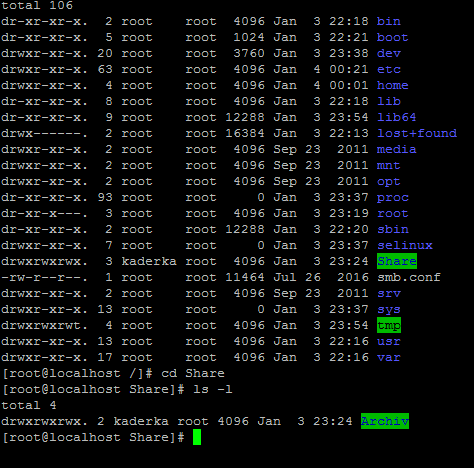Click the boot directory name

pyautogui.click(x=393, y=37)
